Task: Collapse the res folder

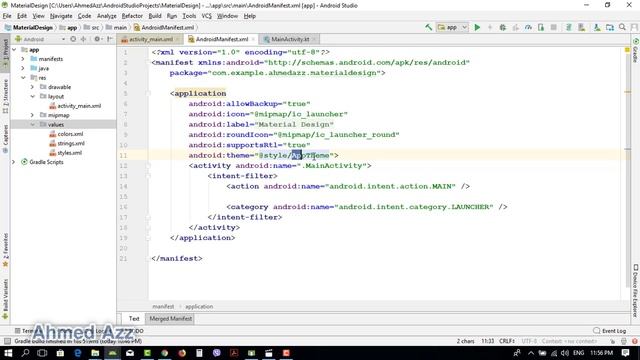Action: (23, 78)
